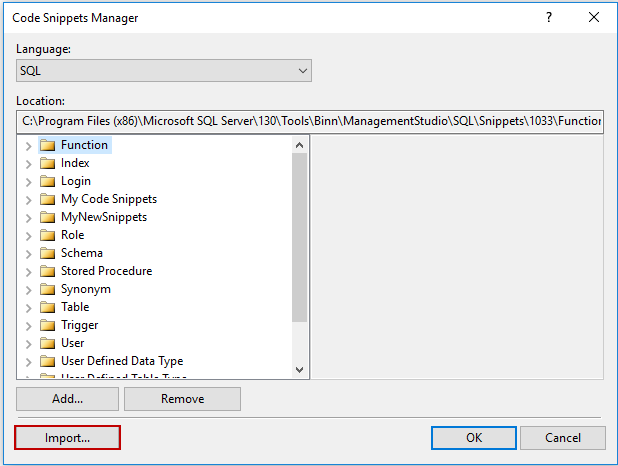
Task: Click the My Code Snippets folder icon
Action: [x=47, y=199]
